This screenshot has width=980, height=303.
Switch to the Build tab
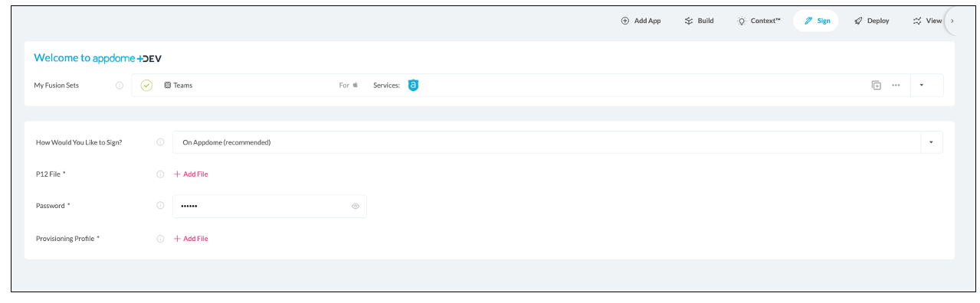tap(699, 21)
